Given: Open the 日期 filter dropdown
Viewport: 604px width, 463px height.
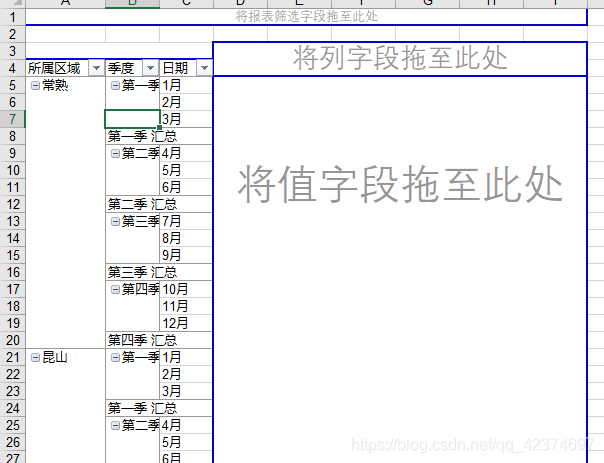Looking at the screenshot, I should coord(204,69).
